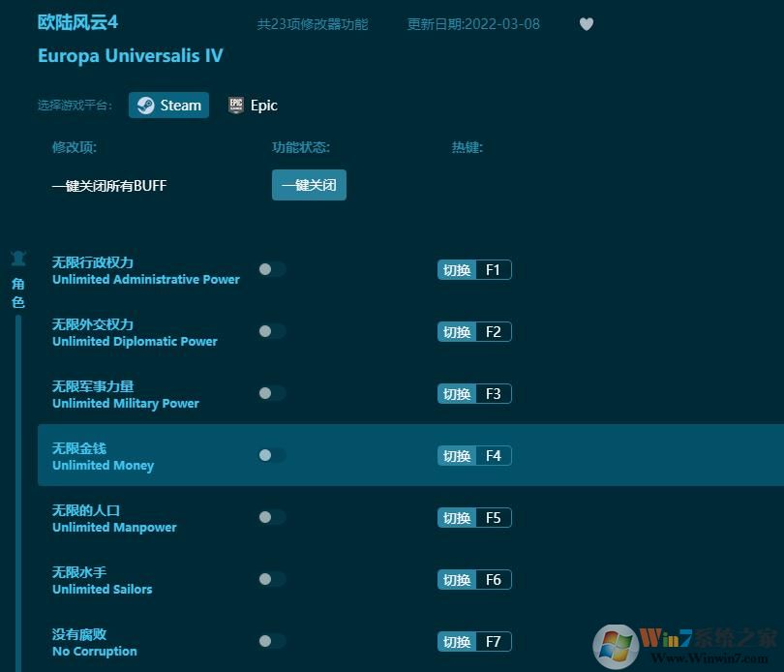Click the Unlimited Money label
The height and width of the screenshot is (672, 784).
(x=103, y=466)
